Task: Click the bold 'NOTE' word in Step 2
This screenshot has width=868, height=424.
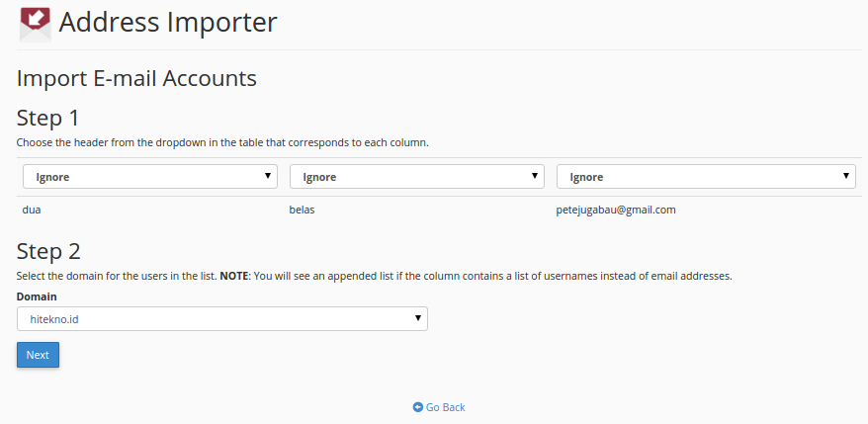Action: (236, 276)
